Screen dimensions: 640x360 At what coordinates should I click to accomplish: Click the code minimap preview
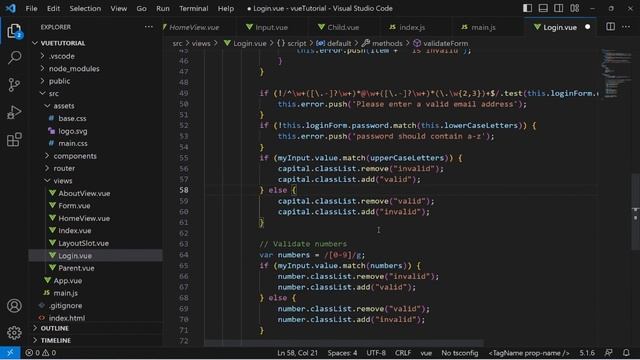616,74
